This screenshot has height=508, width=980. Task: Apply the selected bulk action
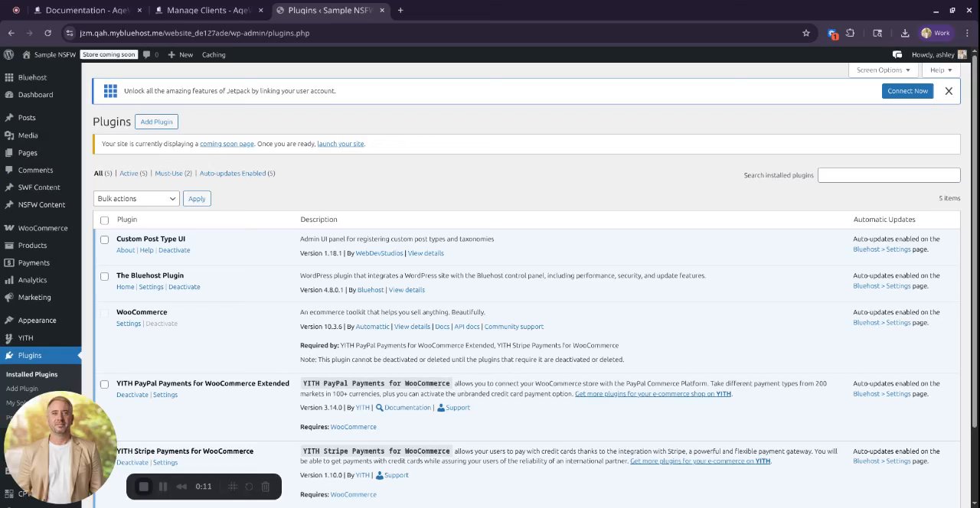click(x=197, y=199)
